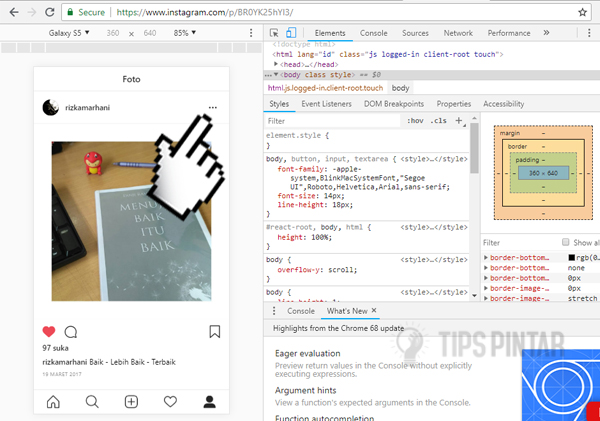The image size is (600, 421).
Task: Click the first style source link
Action: pyautogui.click(x=434, y=159)
